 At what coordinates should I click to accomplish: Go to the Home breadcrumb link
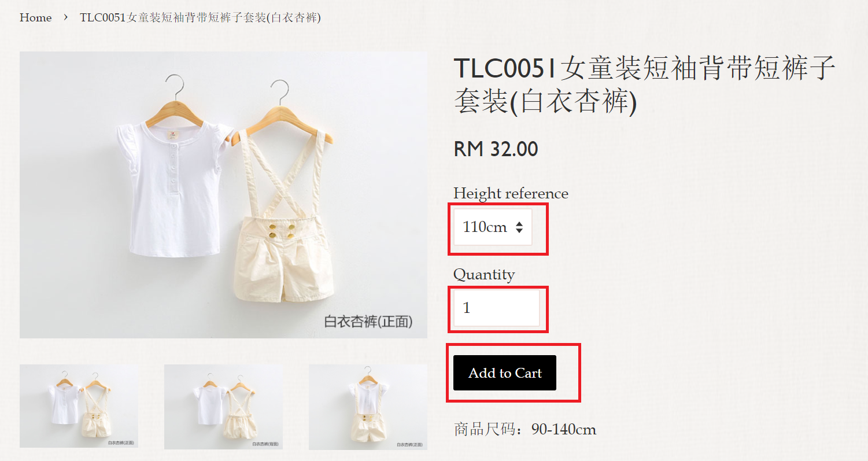pyautogui.click(x=35, y=17)
